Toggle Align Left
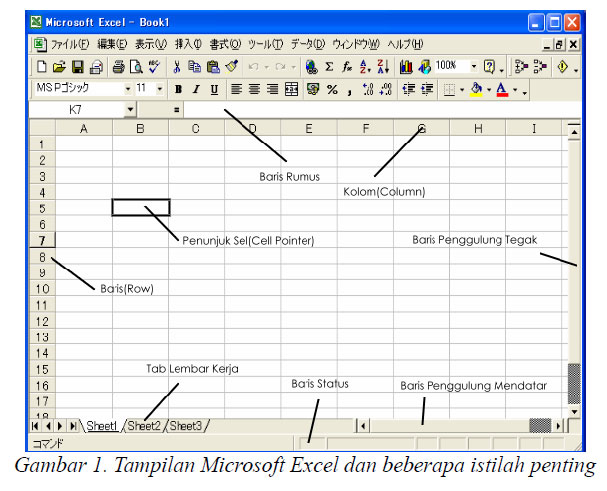Viewport: 607px width, 491px height. pyautogui.click(x=236, y=89)
